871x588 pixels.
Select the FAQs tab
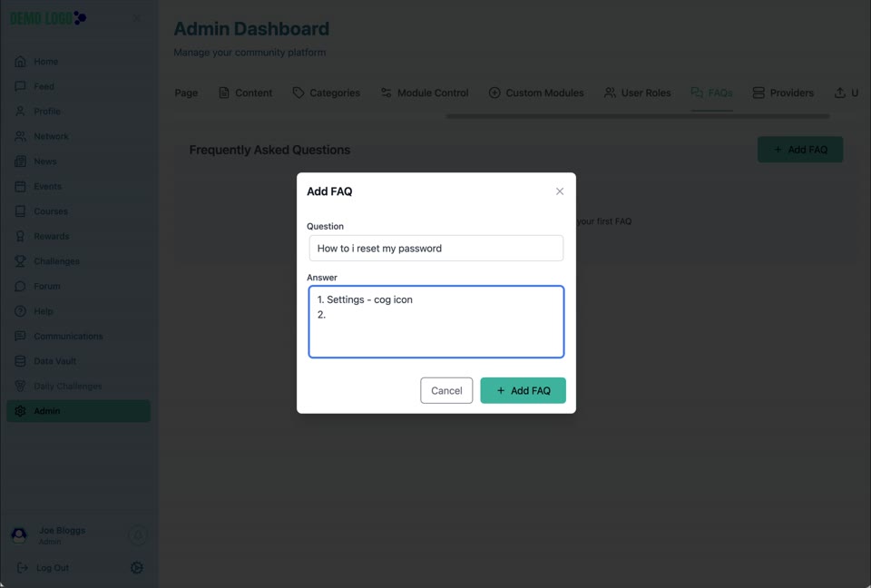click(x=711, y=93)
